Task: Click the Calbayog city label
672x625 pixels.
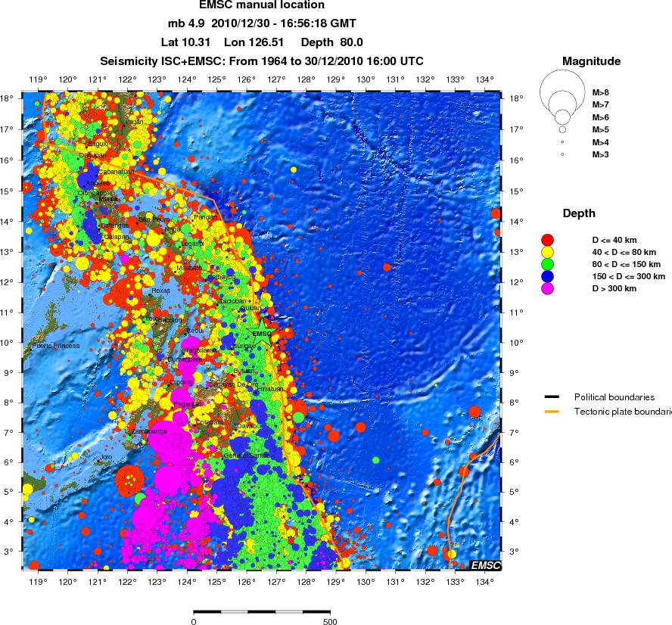Action: coord(222,277)
